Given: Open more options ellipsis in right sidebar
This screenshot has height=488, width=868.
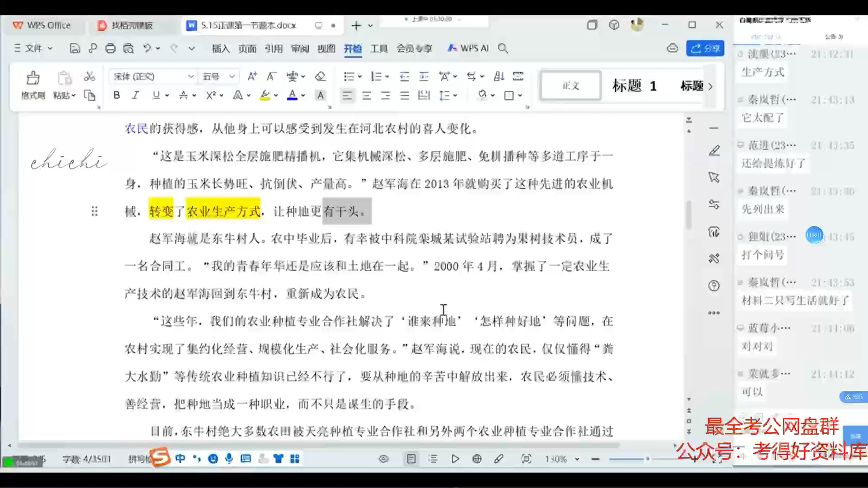Looking at the screenshot, I should point(714,313).
